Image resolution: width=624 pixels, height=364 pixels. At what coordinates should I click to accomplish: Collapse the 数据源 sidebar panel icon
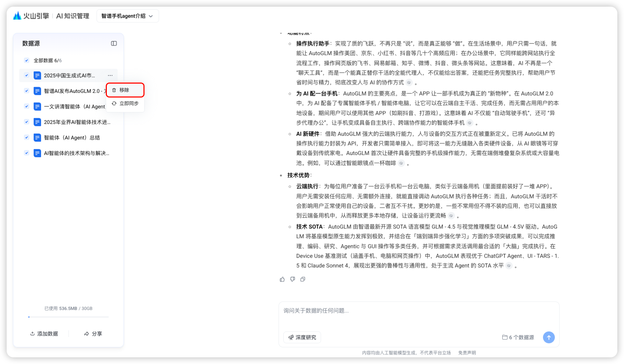click(x=114, y=43)
